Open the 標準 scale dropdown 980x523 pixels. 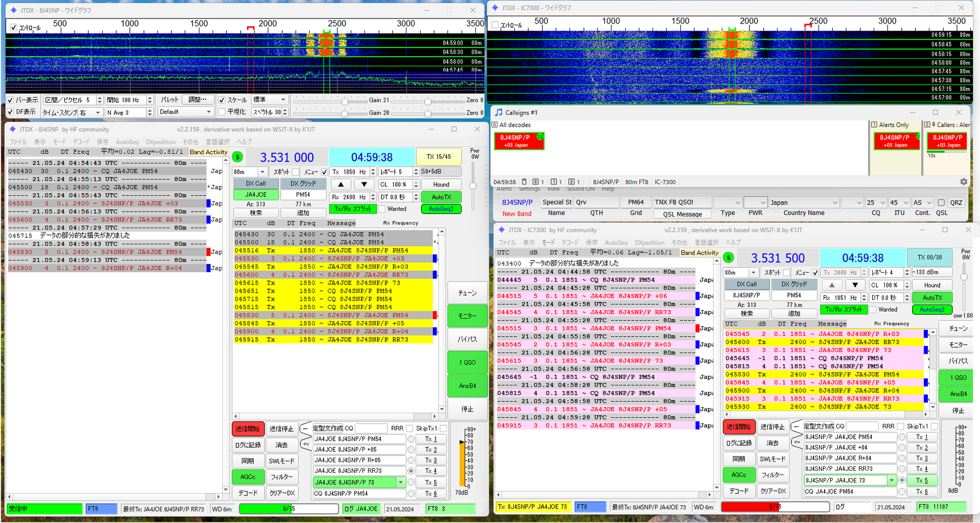tap(269, 100)
